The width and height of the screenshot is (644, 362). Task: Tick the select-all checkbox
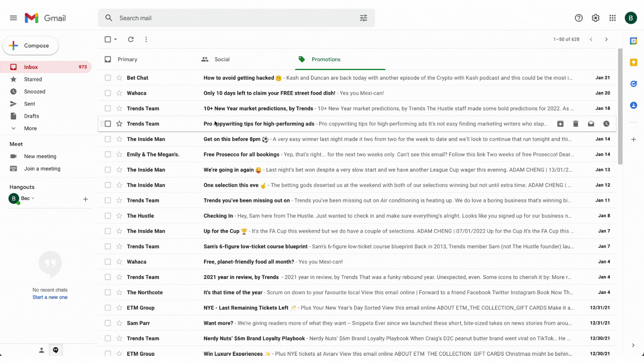coord(108,39)
